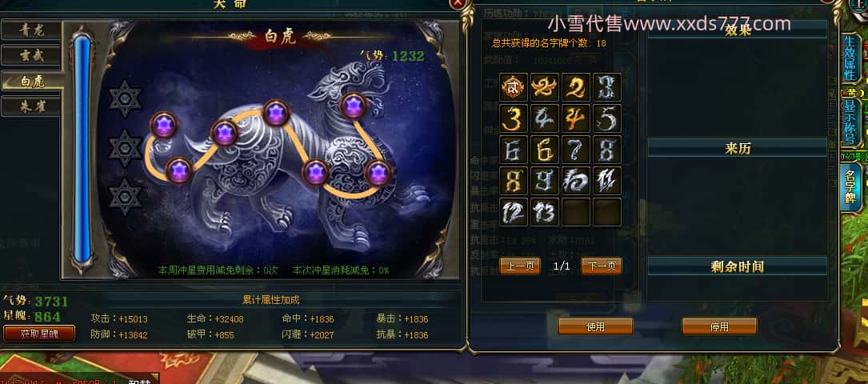Choose the silver 12 name plate
This screenshot has height=384, width=868.
[x=513, y=212]
